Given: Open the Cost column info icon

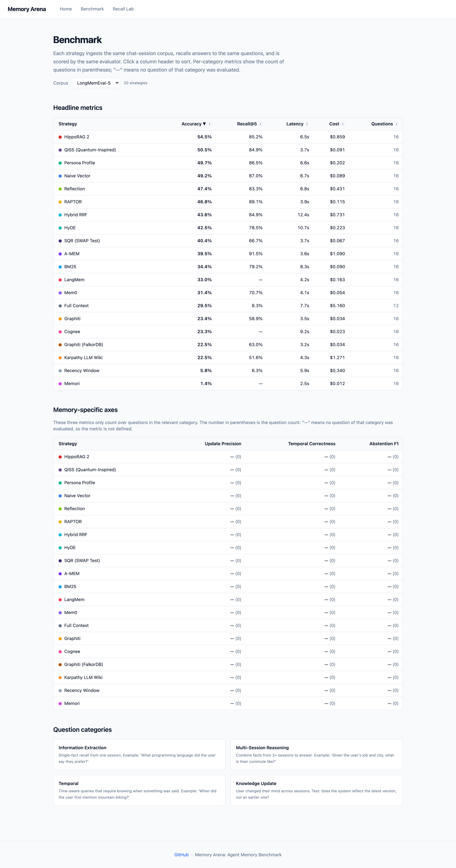Looking at the screenshot, I should (x=343, y=124).
